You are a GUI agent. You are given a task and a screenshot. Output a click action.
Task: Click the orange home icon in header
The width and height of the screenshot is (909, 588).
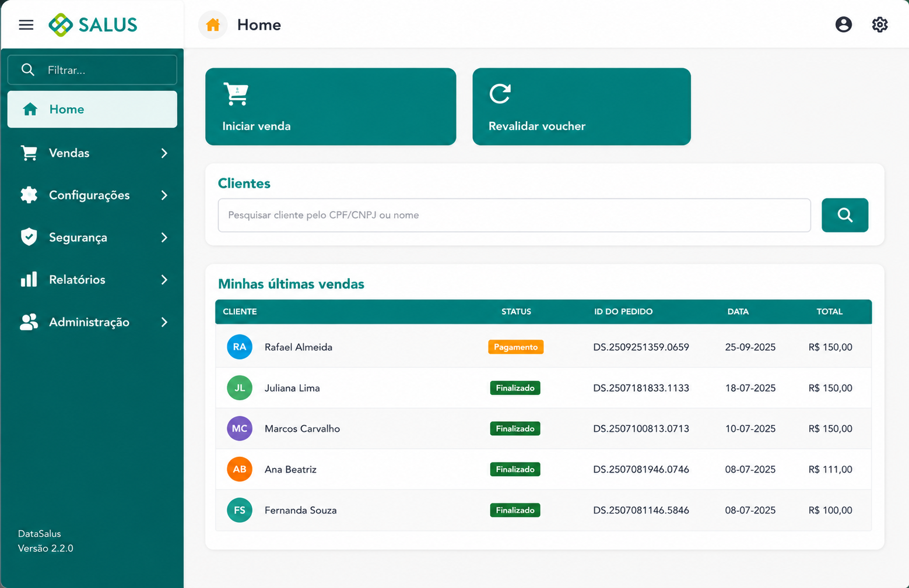tap(213, 25)
